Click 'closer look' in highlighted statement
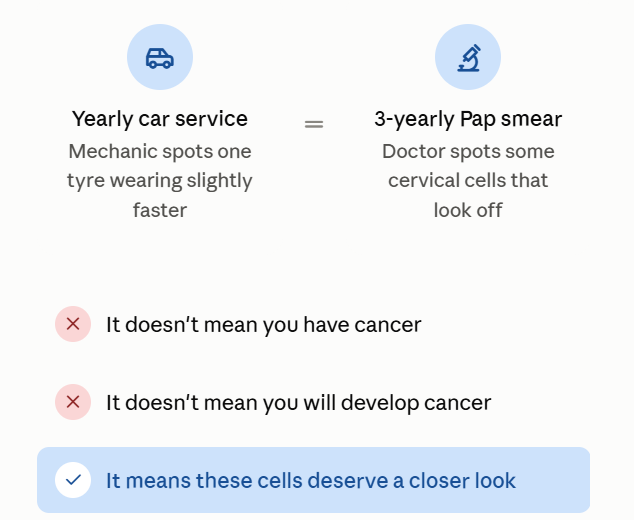The height and width of the screenshot is (520, 634). point(462,481)
